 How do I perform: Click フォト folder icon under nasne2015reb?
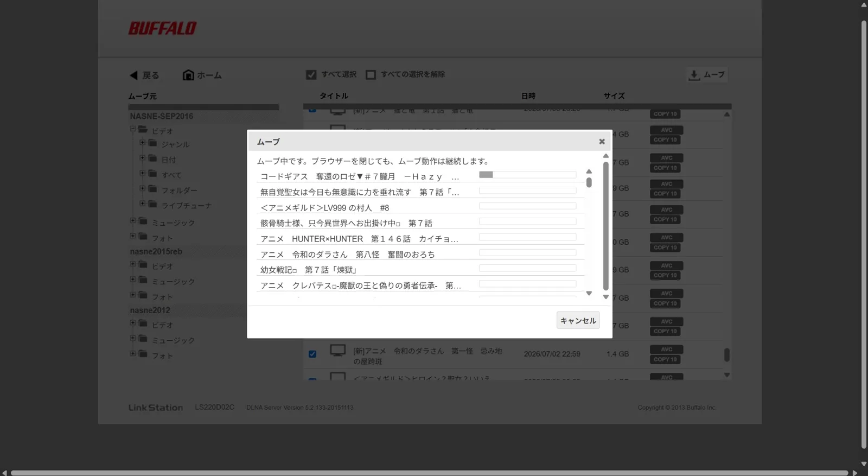143,295
